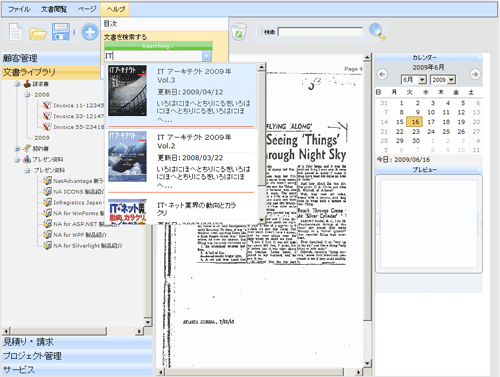The height and width of the screenshot is (377, 500).
Task: Expand the 契約書 tree node
Action: [17, 148]
